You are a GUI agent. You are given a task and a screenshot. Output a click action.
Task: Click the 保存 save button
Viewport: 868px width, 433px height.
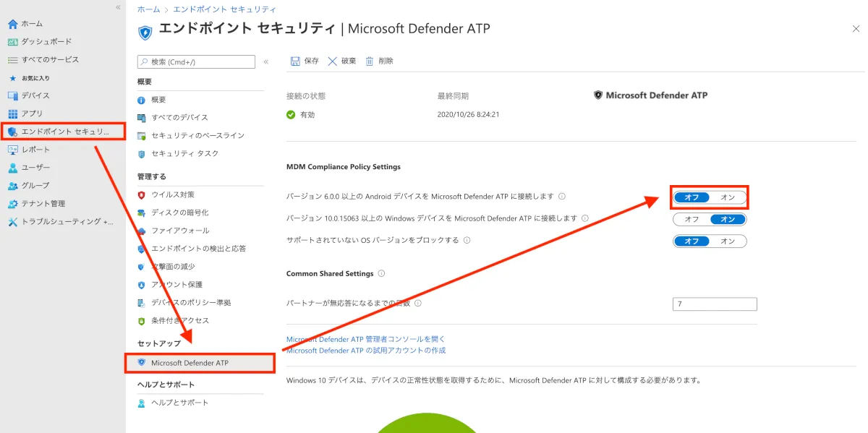(x=305, y=61)
